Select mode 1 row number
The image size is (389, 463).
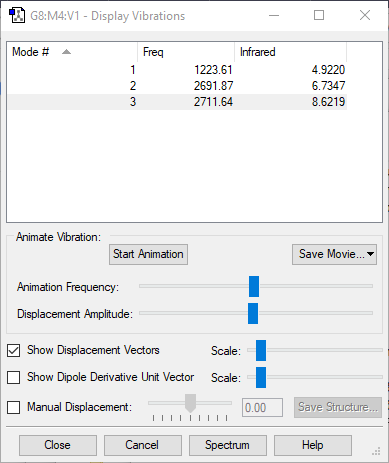point(133,70)
